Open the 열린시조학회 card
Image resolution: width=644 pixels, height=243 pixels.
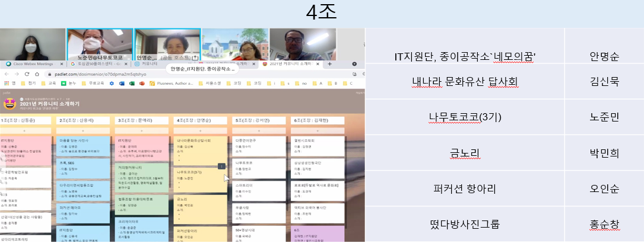coord(318,145)
